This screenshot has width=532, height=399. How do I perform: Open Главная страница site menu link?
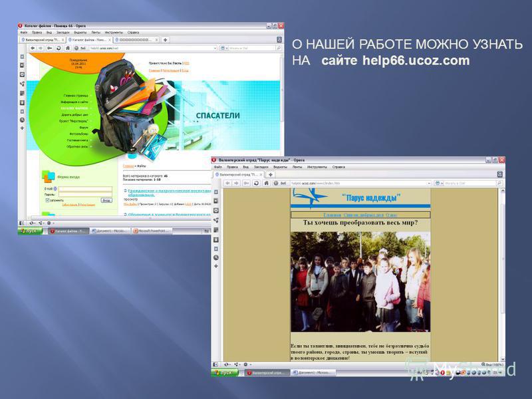click(76, 96)
